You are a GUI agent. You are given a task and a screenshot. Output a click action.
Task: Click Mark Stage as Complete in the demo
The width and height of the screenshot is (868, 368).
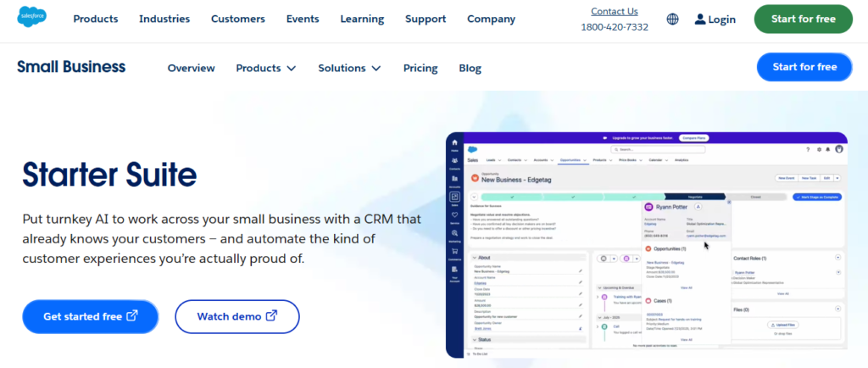pos(817,197)
